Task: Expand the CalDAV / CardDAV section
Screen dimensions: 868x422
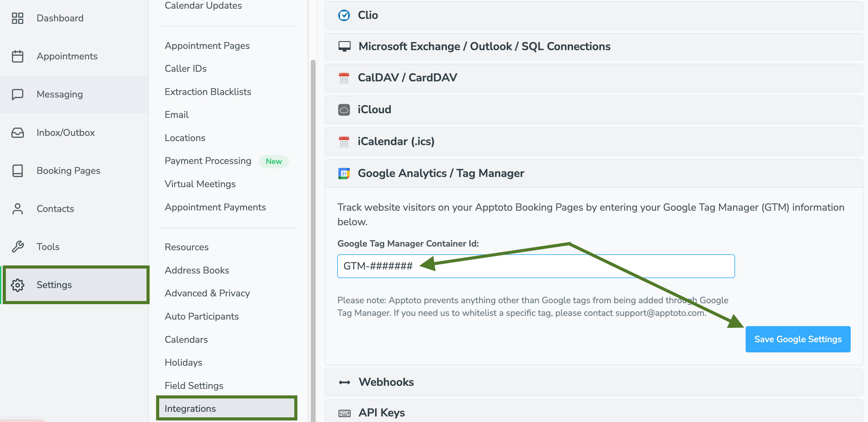Action: click(593, 78)
